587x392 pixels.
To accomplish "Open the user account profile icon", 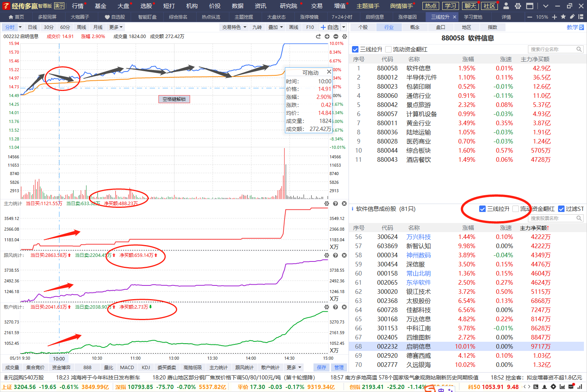I will tap(506, 6).
